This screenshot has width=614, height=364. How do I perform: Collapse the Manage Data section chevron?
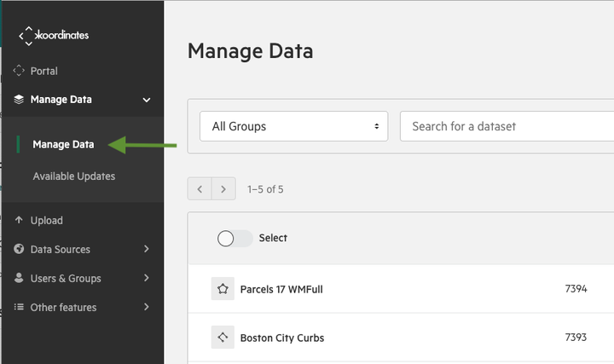point(147,100)
